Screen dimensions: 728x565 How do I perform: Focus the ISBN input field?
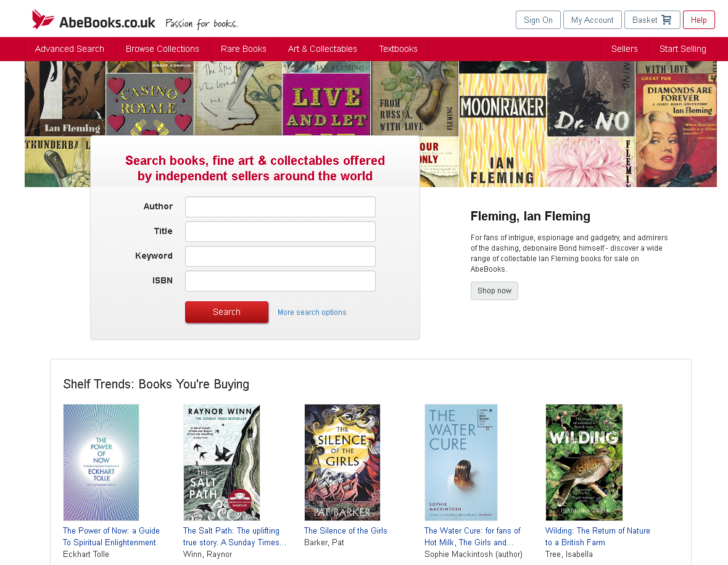tap(280, 280)
